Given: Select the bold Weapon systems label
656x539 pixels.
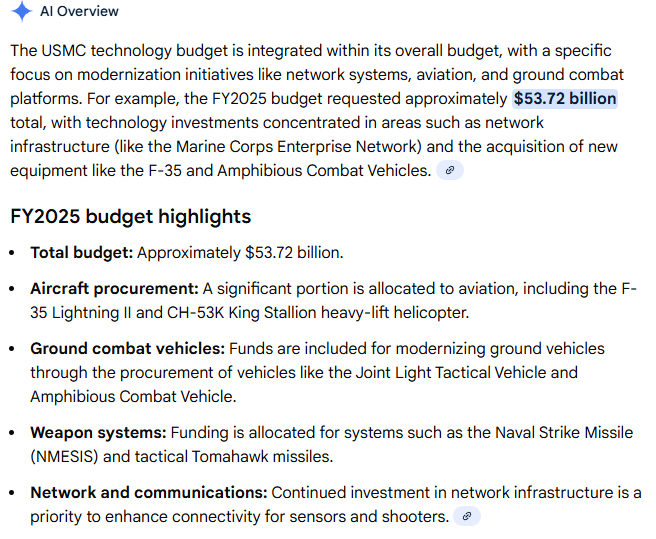Looking at the screenshot, I should [98, 433].
